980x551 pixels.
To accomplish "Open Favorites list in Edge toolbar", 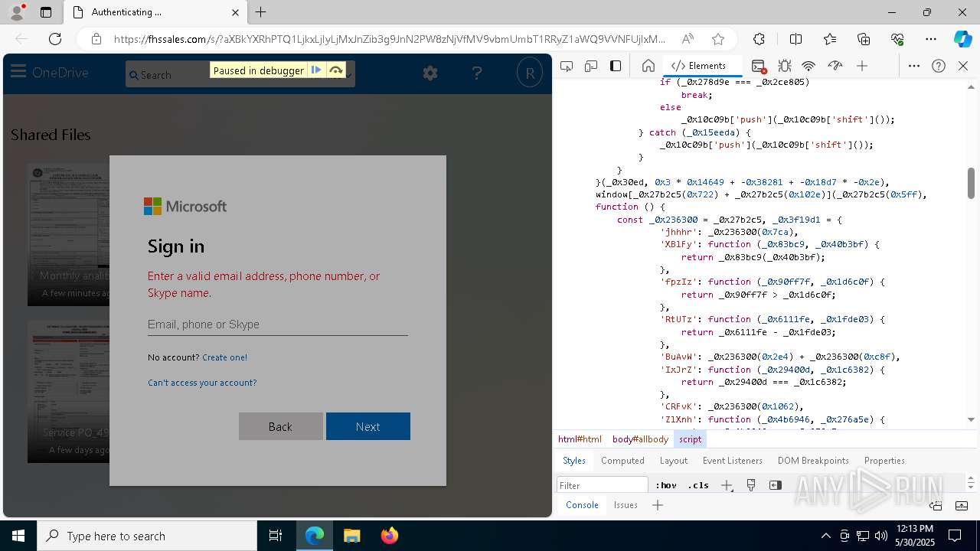I will click(830, 39).
